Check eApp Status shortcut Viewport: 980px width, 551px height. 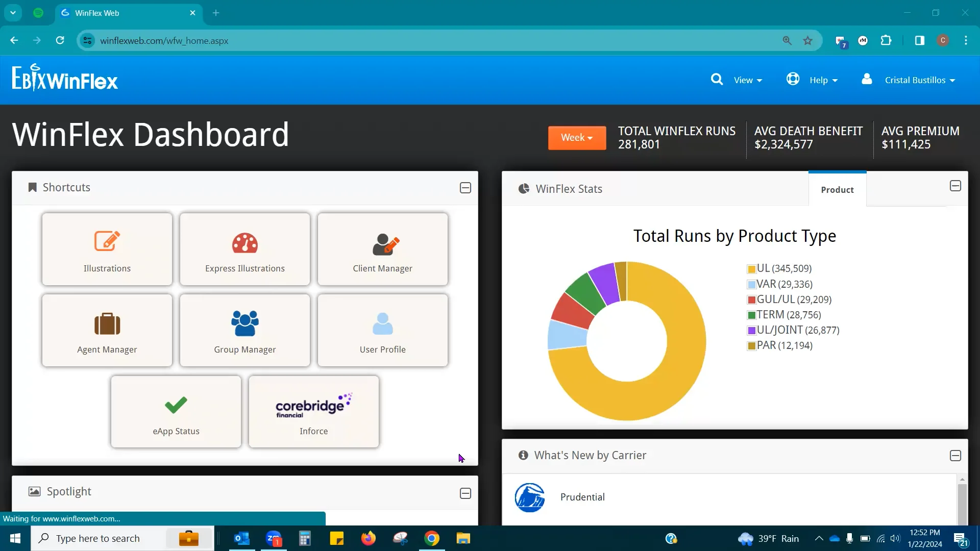[176, 412]
